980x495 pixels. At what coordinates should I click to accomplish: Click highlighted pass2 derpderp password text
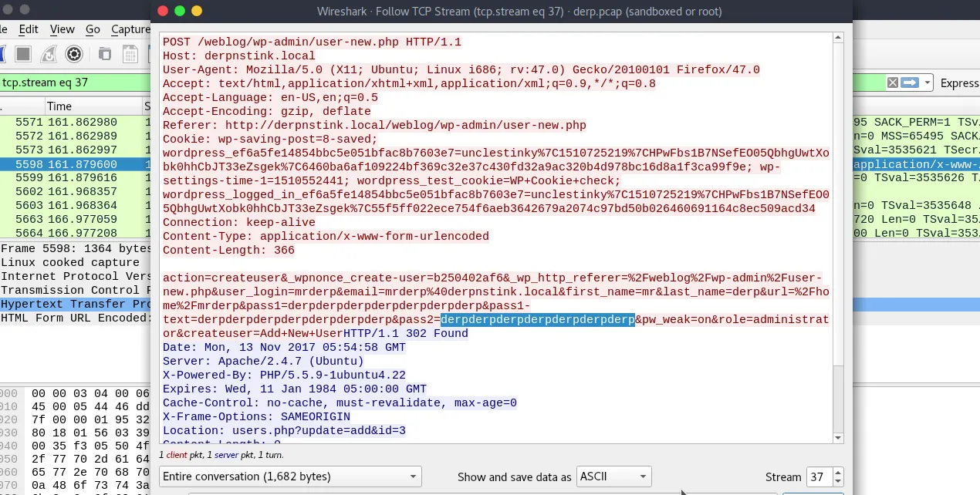(x=537, y=319)
